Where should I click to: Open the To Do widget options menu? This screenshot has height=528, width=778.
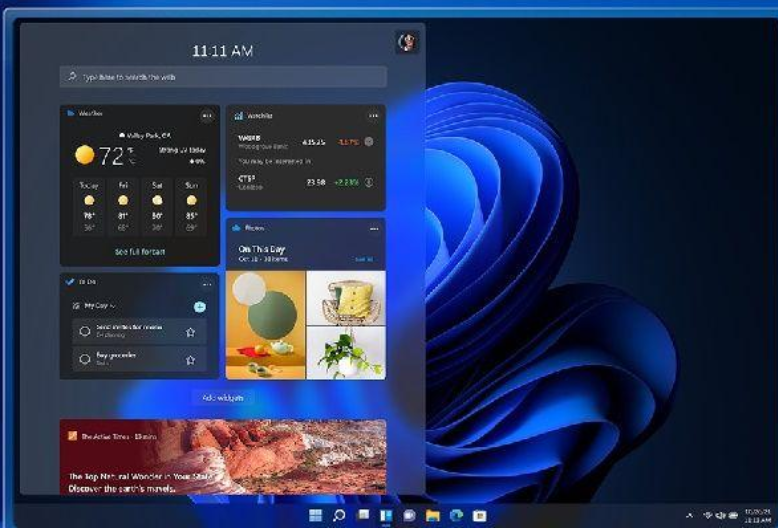coord(207,285)
